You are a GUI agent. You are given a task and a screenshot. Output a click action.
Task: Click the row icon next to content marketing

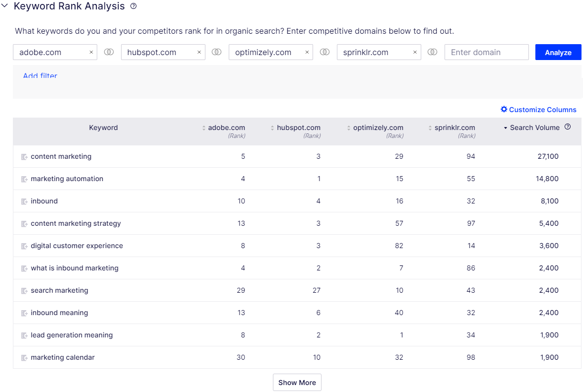pyautogui.click(x=24, y=157)
